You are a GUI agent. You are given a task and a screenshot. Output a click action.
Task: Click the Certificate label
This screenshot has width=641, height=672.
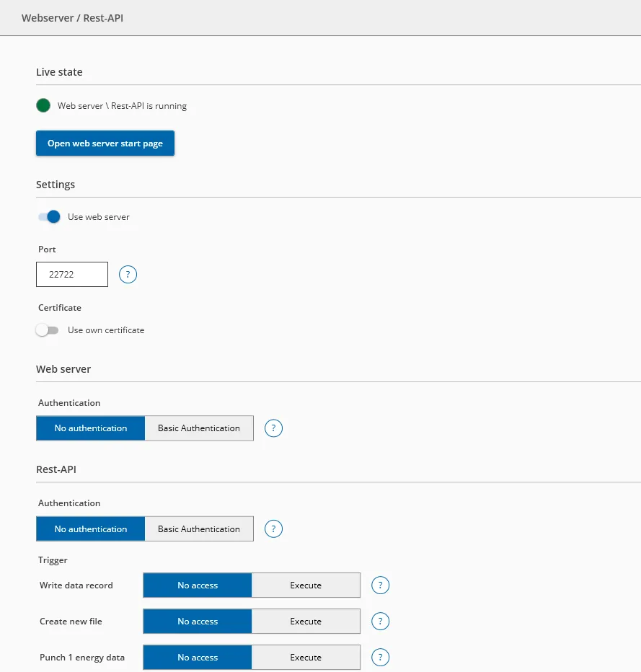pos(60,308)
